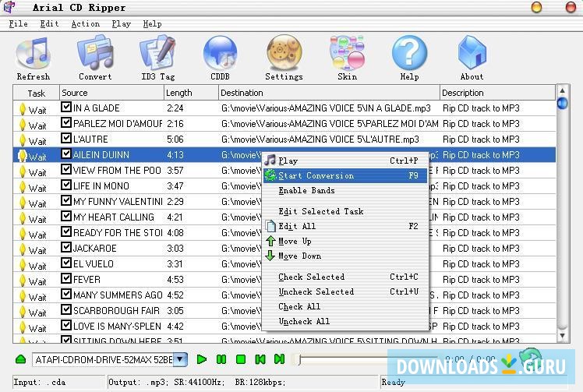Image resolution: width=583 pixels, height=392 pixels.
Task: Stop playback with the stop button
Action: click(x=241, y=359)
